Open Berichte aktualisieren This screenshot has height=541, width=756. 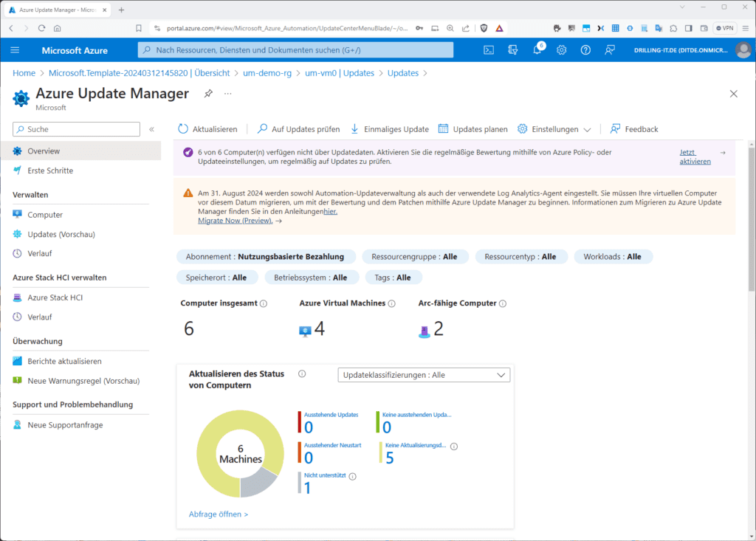pyautogui.click(x=64, y=361)
